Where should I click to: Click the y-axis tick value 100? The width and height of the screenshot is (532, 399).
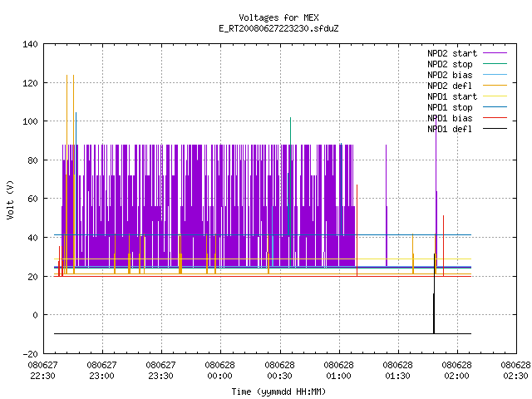(x=30, y=121)
